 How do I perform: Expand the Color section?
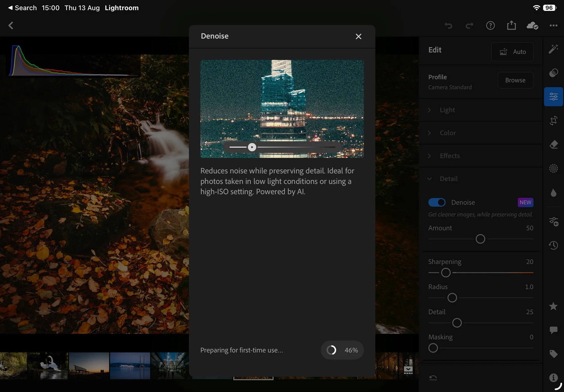coord(481,133)
